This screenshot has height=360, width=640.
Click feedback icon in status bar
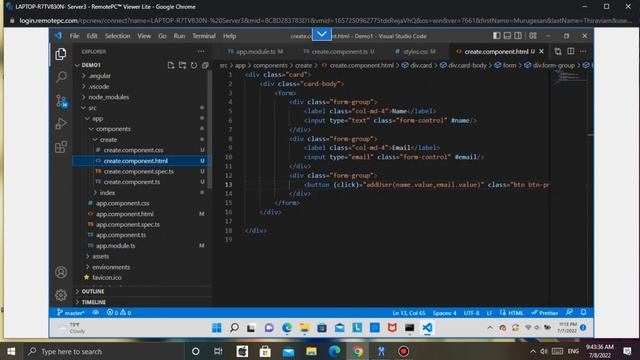click(x=569, y=313)
